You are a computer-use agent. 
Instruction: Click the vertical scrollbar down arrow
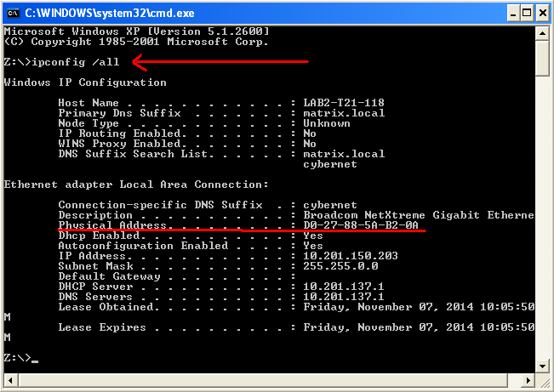(542, 366)
